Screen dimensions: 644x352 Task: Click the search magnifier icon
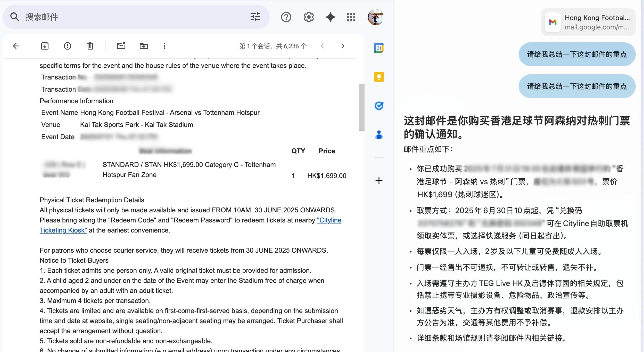[15, 17]
